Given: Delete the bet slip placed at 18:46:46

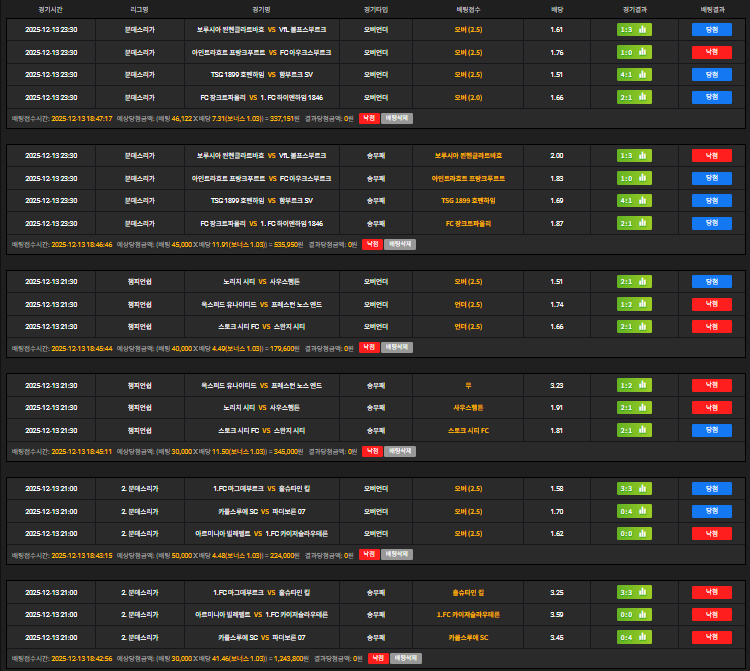Looking at the screenshot, I should [x=397, y=243].
